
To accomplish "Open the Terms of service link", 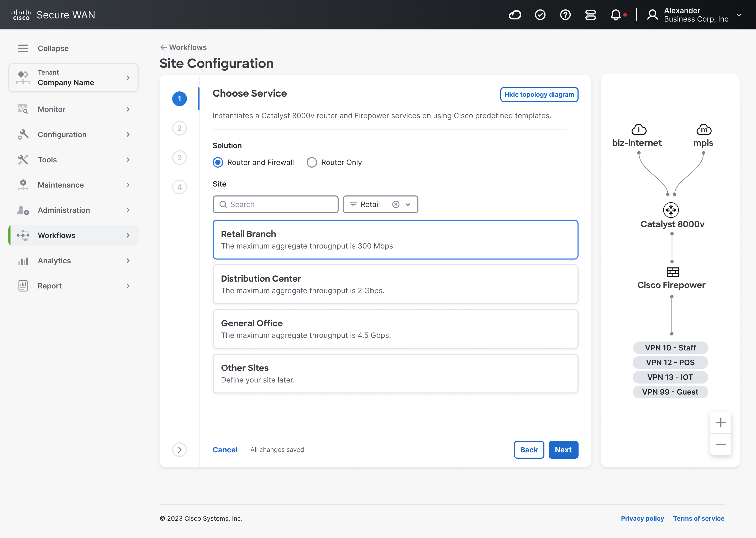I will (x=699, y=519).
